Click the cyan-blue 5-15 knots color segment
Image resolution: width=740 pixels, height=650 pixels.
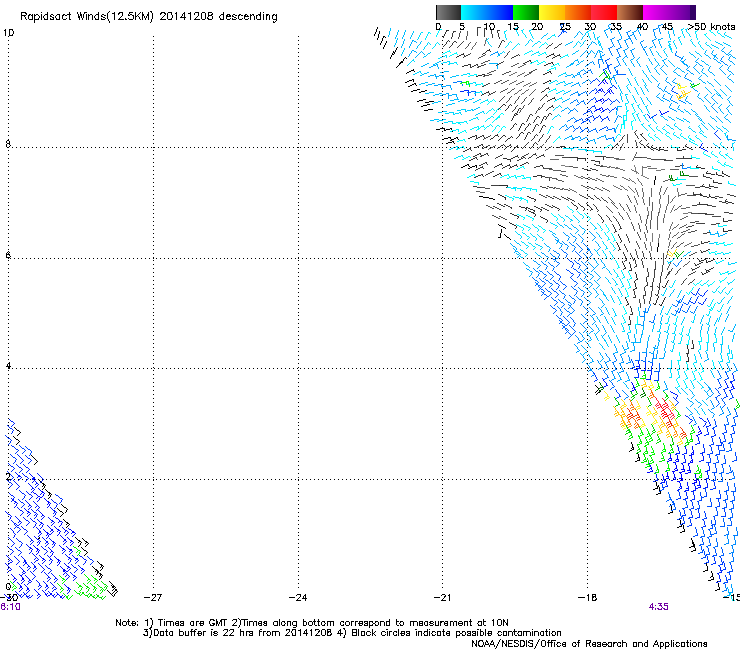click(x=487, y=12)
